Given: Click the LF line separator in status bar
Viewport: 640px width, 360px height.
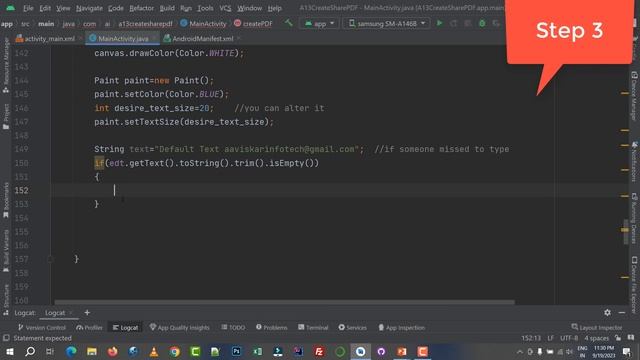Looking at the screenshot, I should point(550,338).
